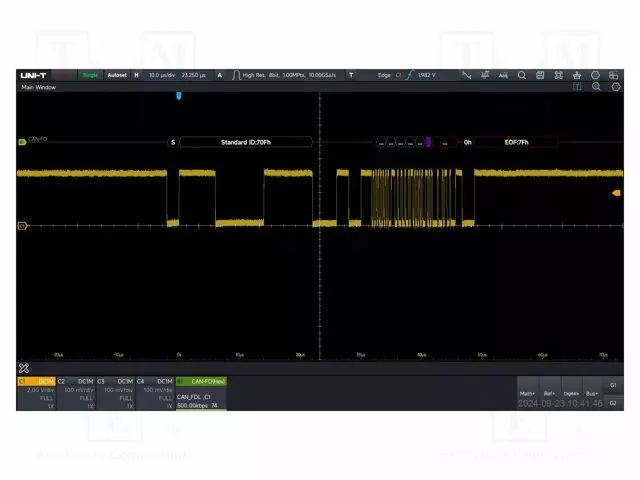Edit the 1.982 V trigger level
The image size is (640, 480).
(x=427, y=75)
